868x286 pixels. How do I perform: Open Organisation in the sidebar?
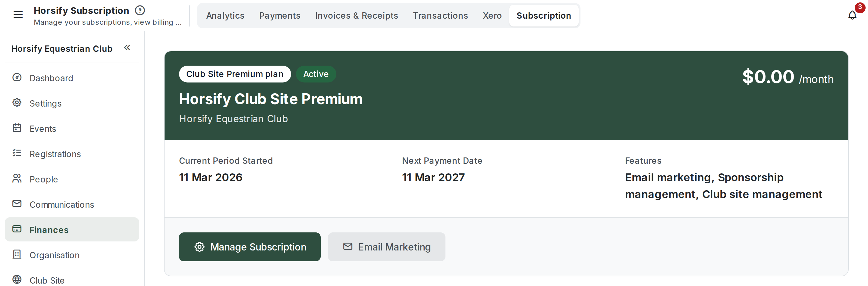tap(72, 255)
